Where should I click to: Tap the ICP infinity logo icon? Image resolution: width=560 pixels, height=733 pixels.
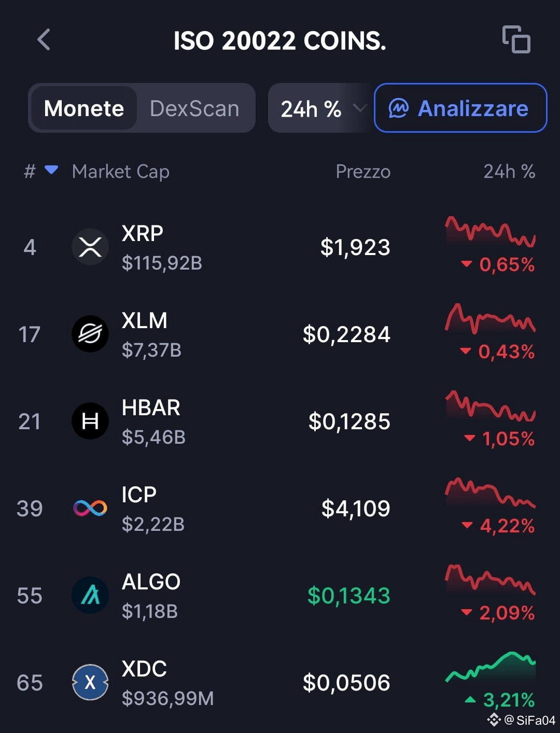pyautogui.click(x=90, y=508)
